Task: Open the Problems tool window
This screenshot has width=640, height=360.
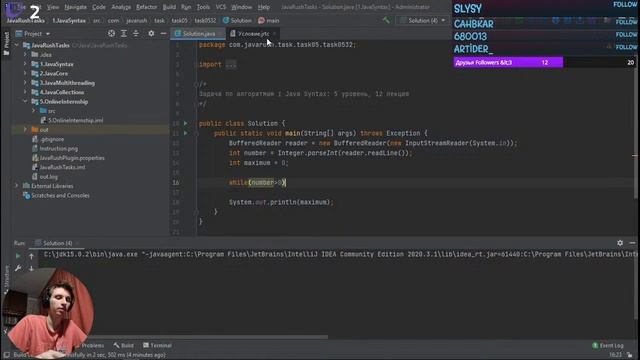Action: 92,345
